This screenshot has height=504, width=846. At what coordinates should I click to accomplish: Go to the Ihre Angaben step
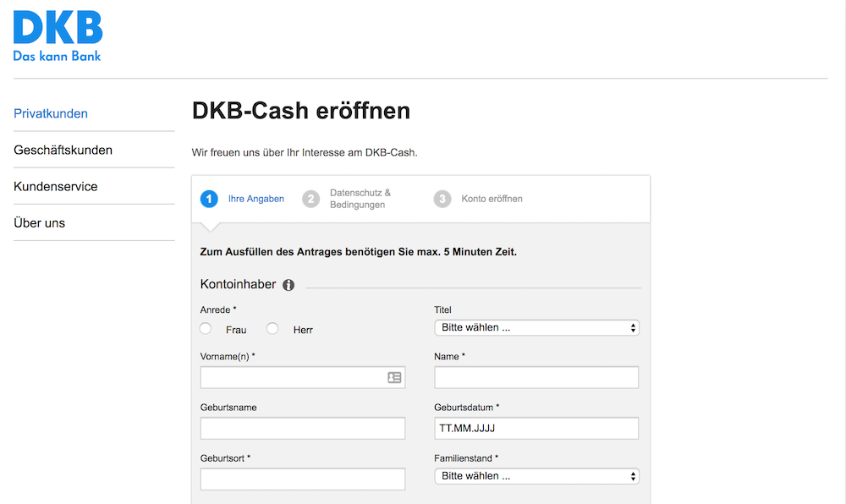[x=256, y=199]
